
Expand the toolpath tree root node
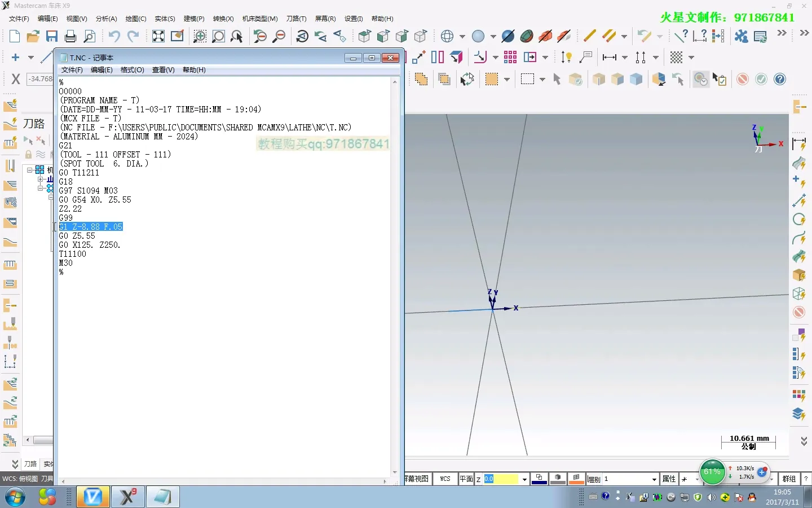coord(30,170)
